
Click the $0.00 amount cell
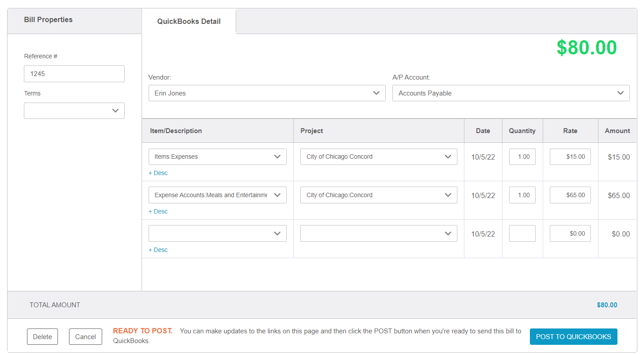[x=621, y=234]
